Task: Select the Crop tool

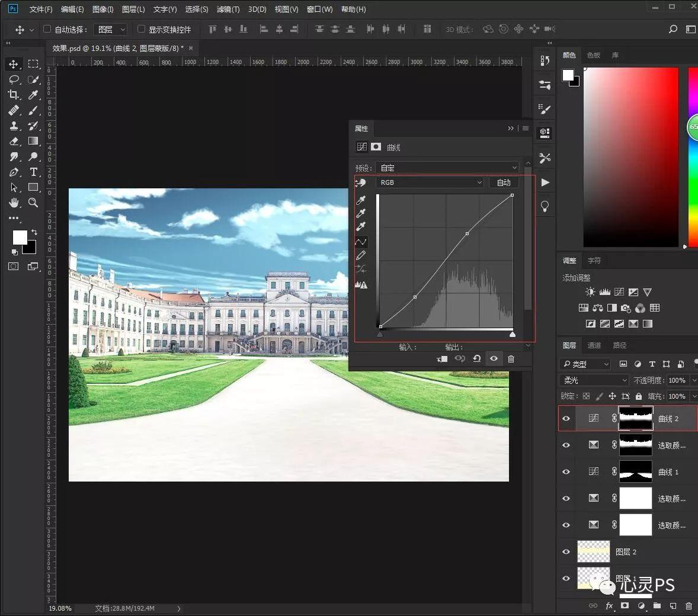Action: (x=14, y=95)
